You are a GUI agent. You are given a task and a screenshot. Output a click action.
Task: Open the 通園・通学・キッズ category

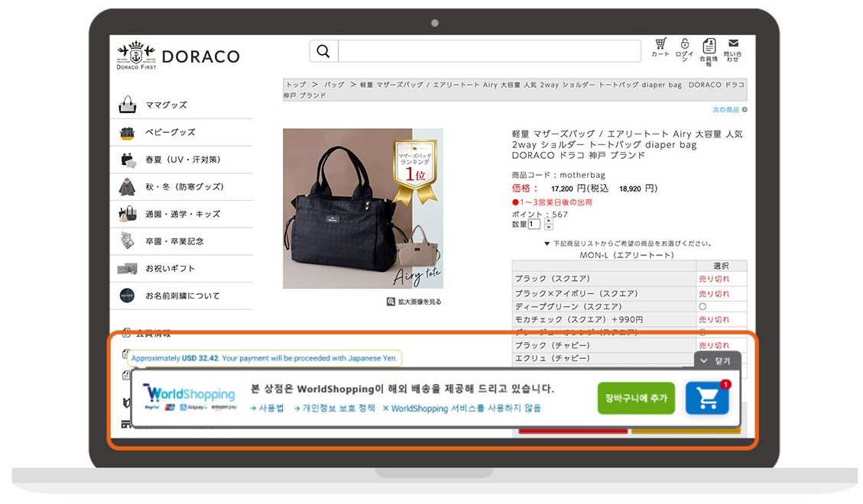click(x=183, y=214)
